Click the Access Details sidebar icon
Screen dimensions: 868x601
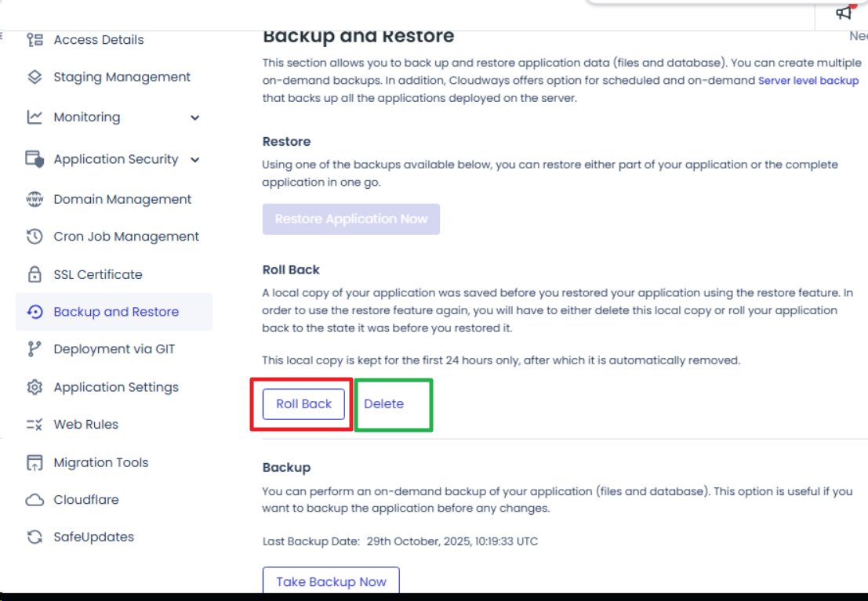coord(35,40)
